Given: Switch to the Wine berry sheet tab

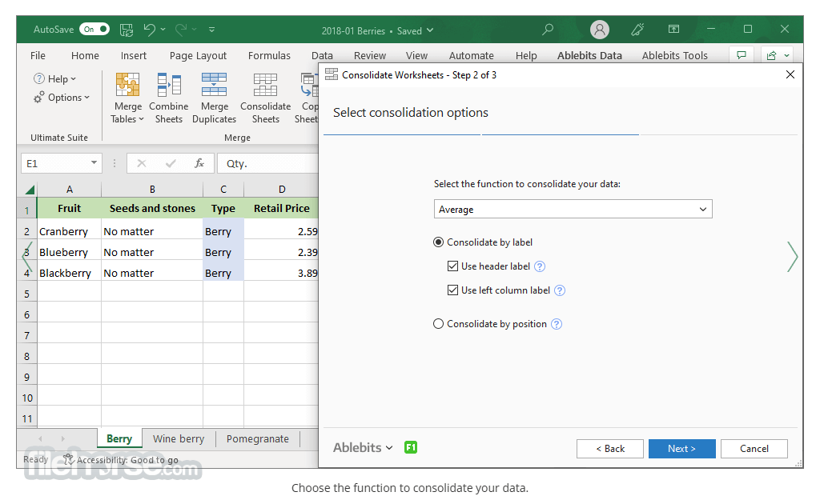Looking at the screenshot, I should click(179, 438).
